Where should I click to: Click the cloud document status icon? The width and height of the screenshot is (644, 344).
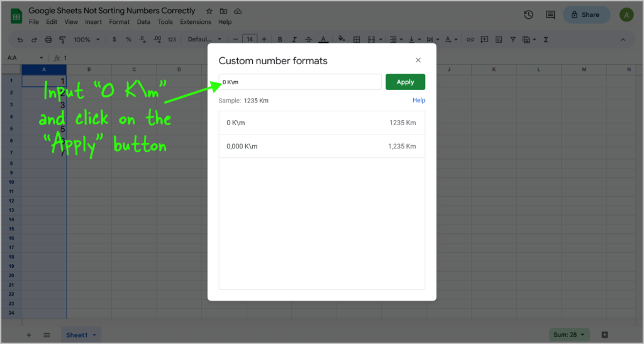[238, 11]
